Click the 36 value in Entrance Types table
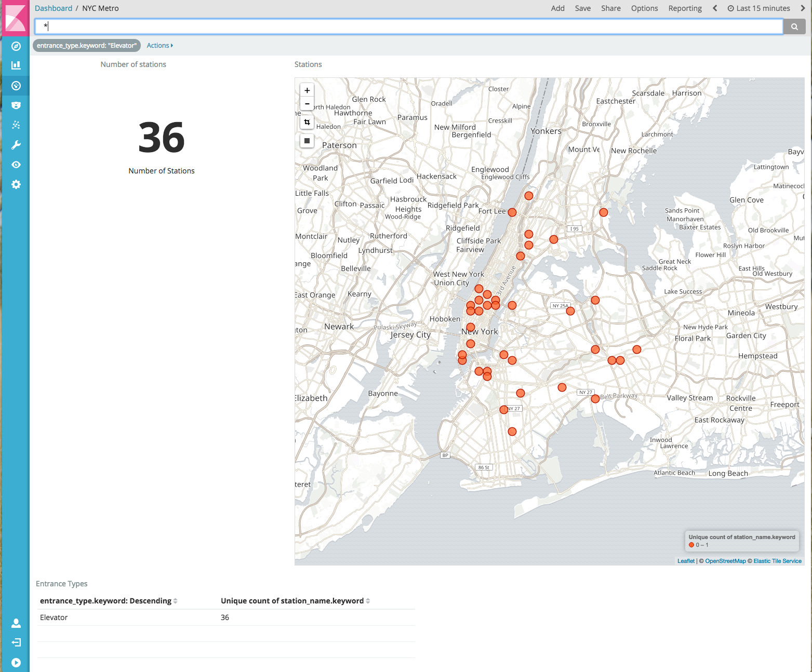The width and height of the screenshot is (812, 672). click(225, 617)
